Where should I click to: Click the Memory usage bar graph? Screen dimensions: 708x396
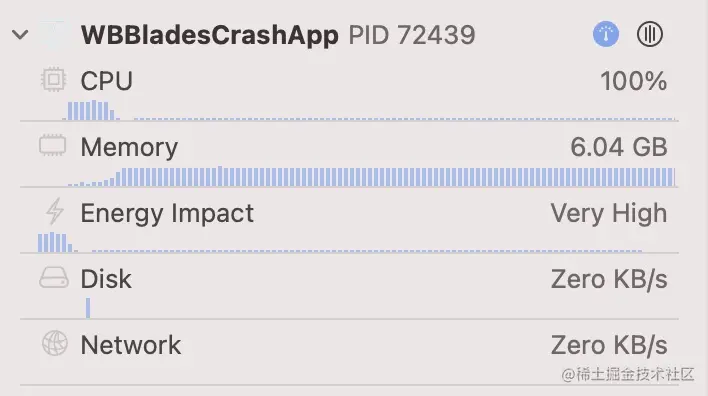point(371,176)
